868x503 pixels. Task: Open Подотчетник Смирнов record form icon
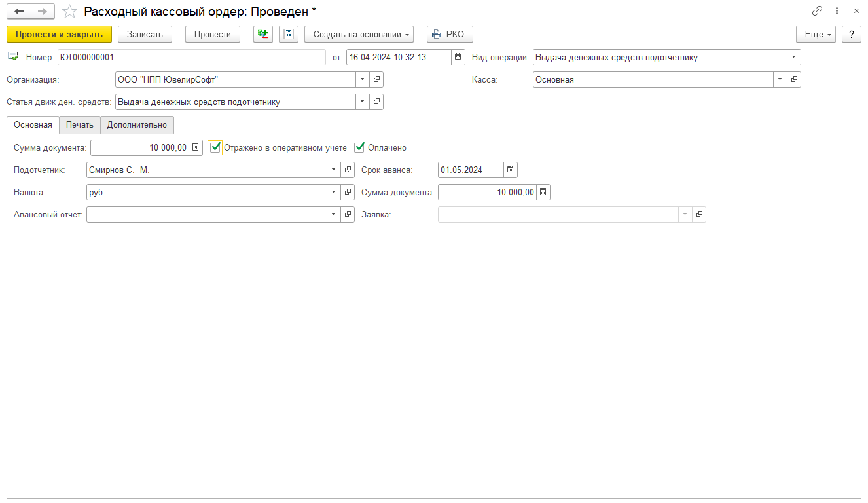(x=348, y=170)
